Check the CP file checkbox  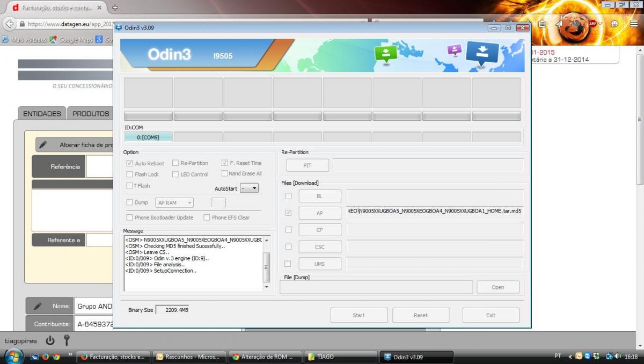(288, 229)
